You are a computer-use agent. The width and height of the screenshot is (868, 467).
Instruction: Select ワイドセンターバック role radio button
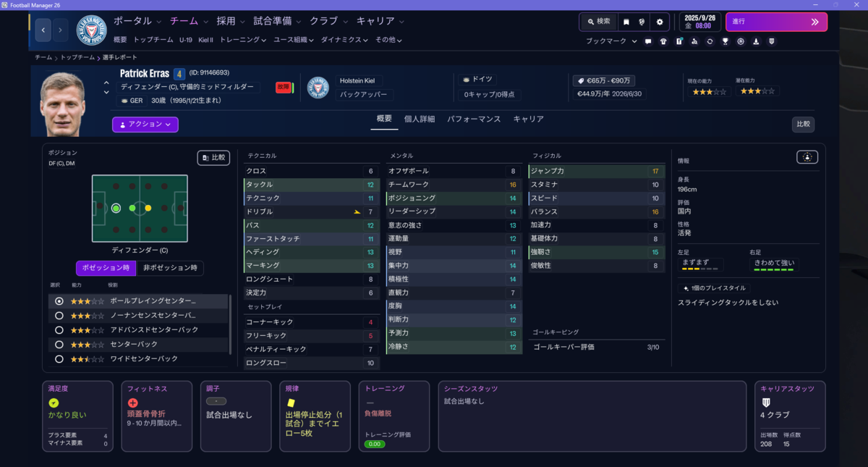59,358
